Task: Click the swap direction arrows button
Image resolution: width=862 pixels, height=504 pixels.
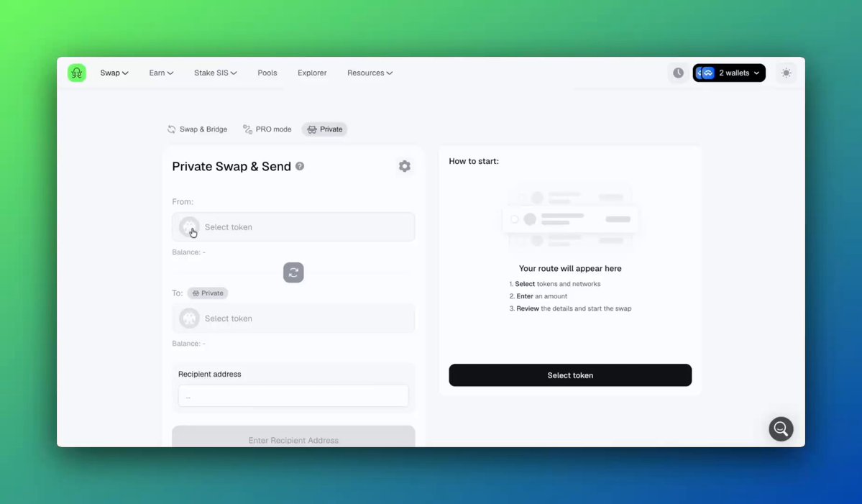Action: point(293,272)
